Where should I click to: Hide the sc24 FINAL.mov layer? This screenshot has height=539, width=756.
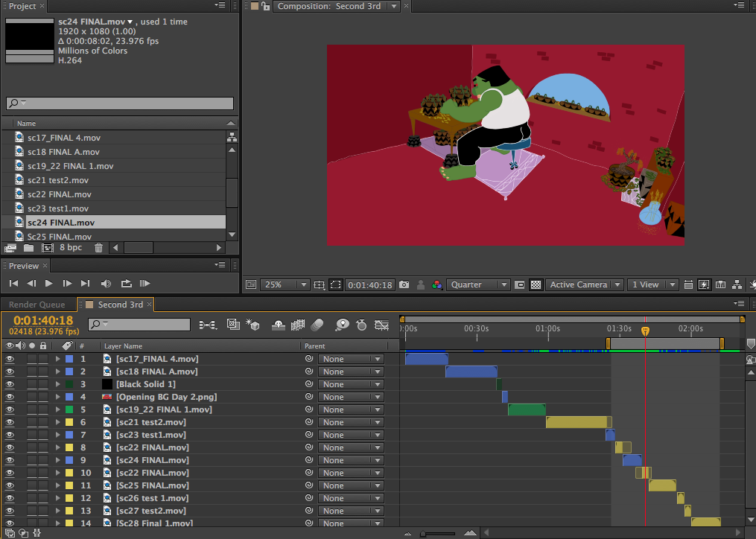click(10, 460)
